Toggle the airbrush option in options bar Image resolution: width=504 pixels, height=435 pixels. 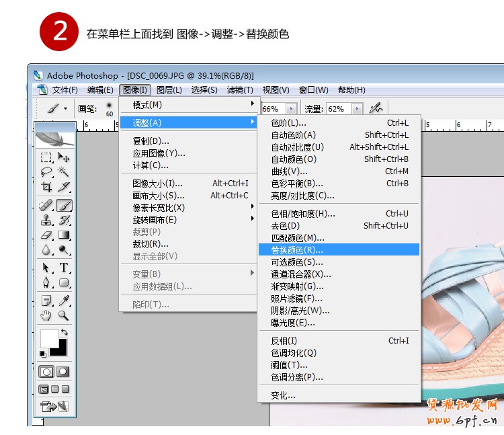pos(376,108)
